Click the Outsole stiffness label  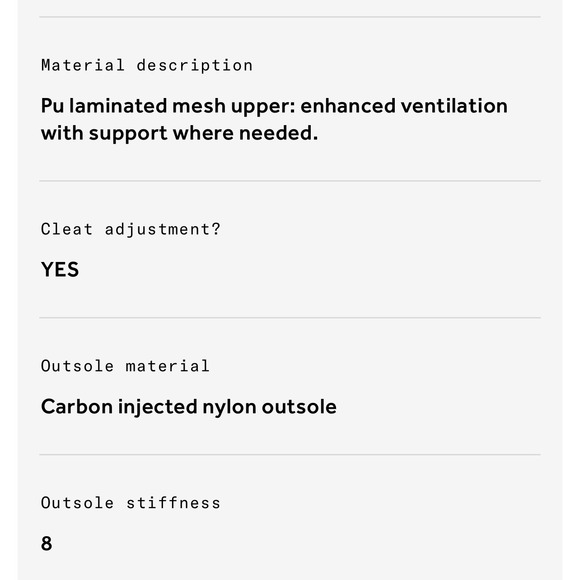tap(131, 503)
